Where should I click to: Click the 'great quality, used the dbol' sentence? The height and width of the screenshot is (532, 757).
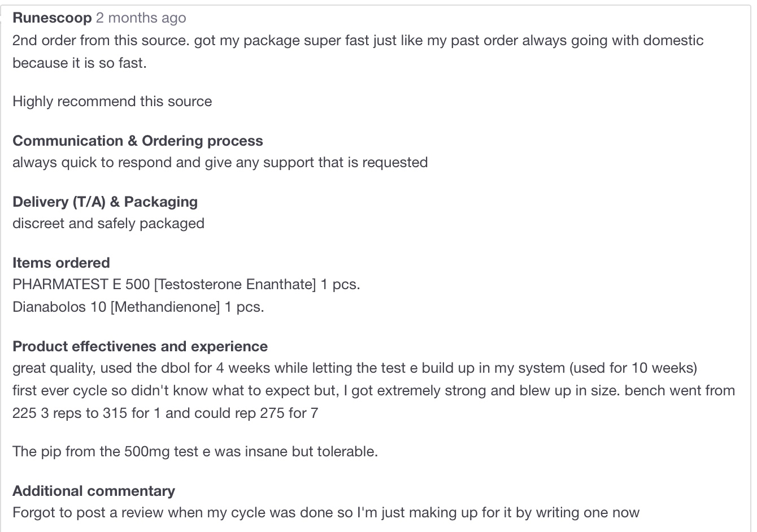(355, 368)
